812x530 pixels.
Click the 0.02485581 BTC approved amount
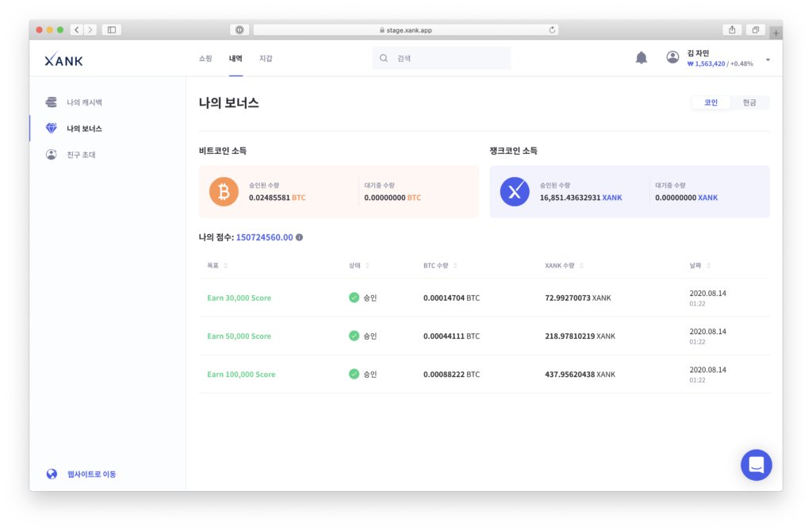pyautogui.click(x=277, y=198)
